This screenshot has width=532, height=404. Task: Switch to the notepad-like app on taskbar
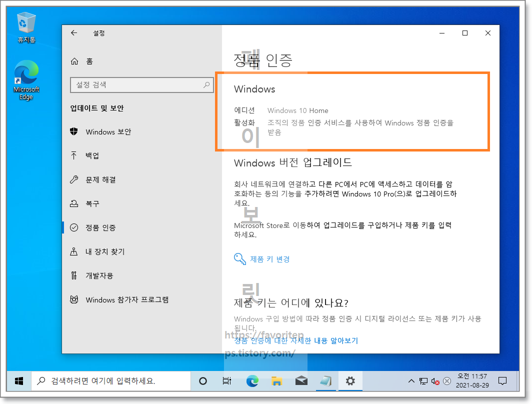pos(325,381)
